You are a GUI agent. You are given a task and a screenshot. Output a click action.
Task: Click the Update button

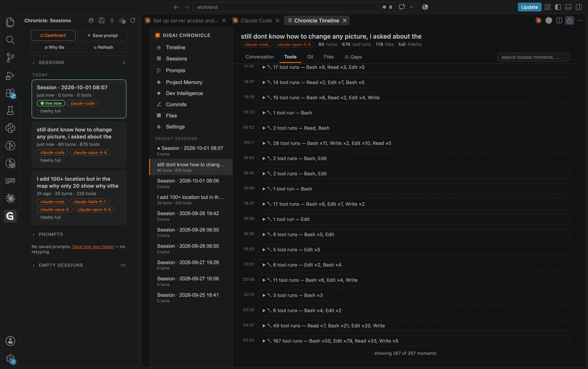[x=529, y=7]
